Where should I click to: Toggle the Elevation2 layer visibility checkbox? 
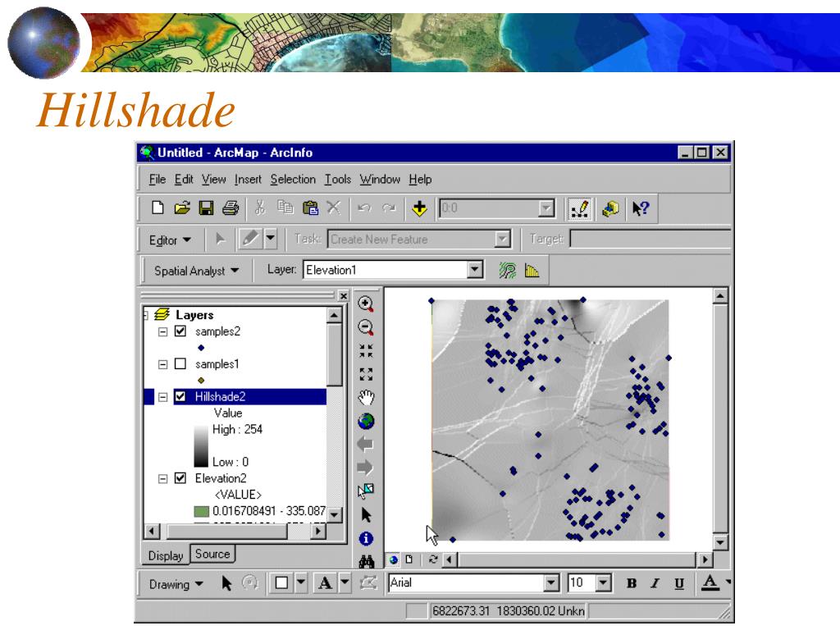click(x=180, y=478)
